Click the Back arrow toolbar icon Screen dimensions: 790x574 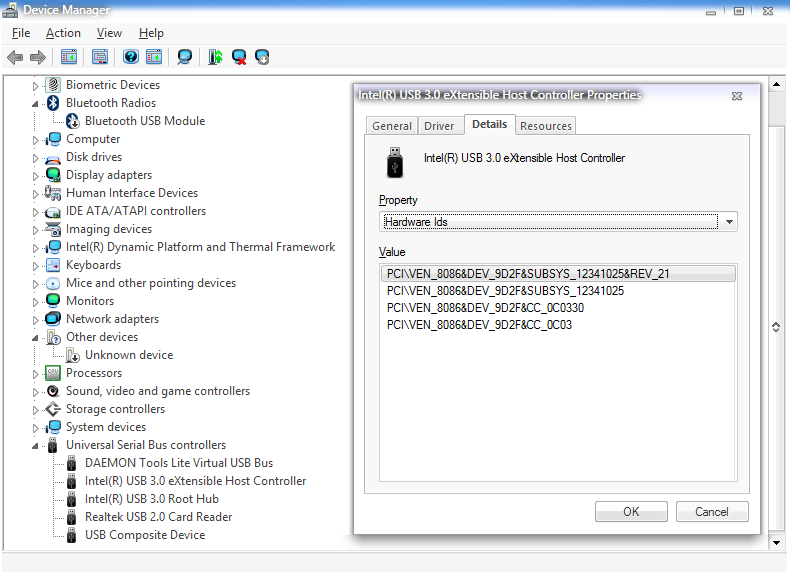[x=15, y=57]
